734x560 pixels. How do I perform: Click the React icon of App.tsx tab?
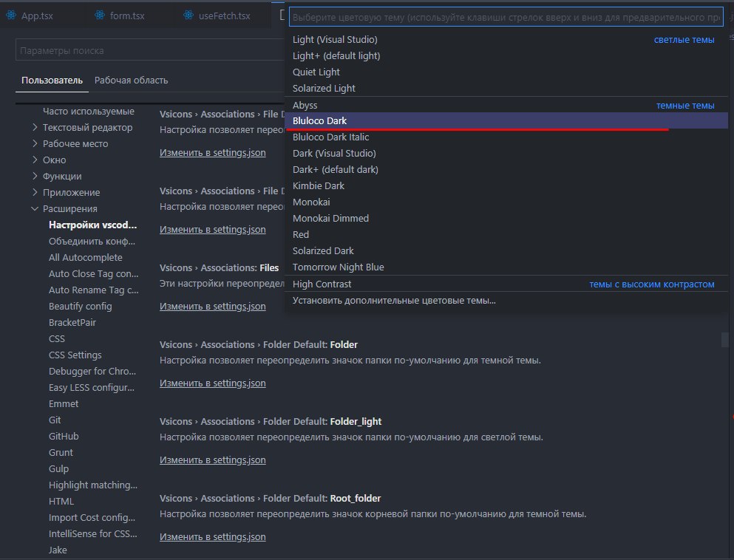11,16
